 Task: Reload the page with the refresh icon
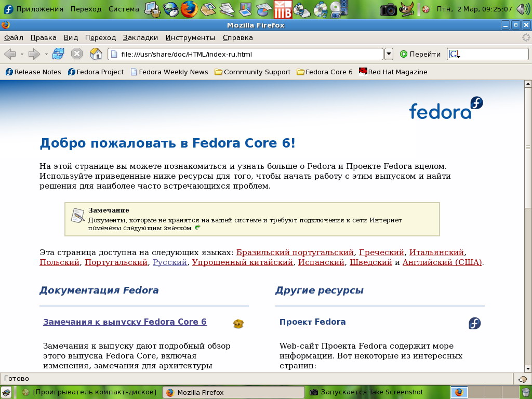click(58, 54)
